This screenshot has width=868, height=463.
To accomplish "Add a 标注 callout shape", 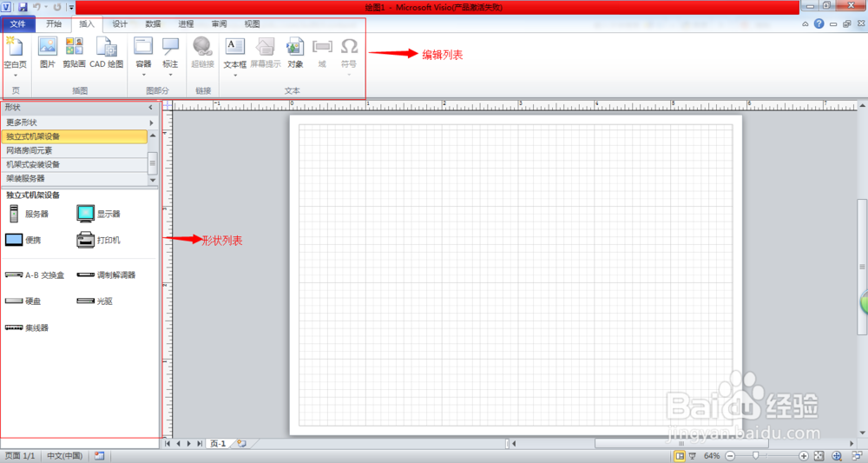I will [170, 53].
